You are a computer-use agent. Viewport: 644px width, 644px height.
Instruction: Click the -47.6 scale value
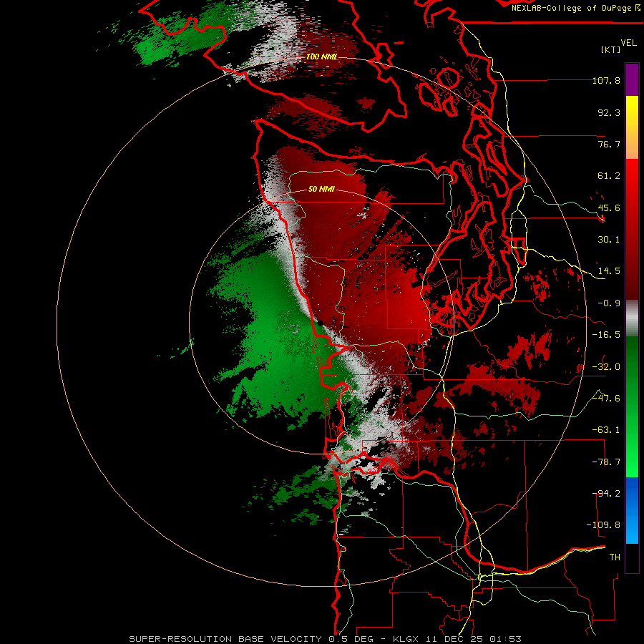[606, 399]
